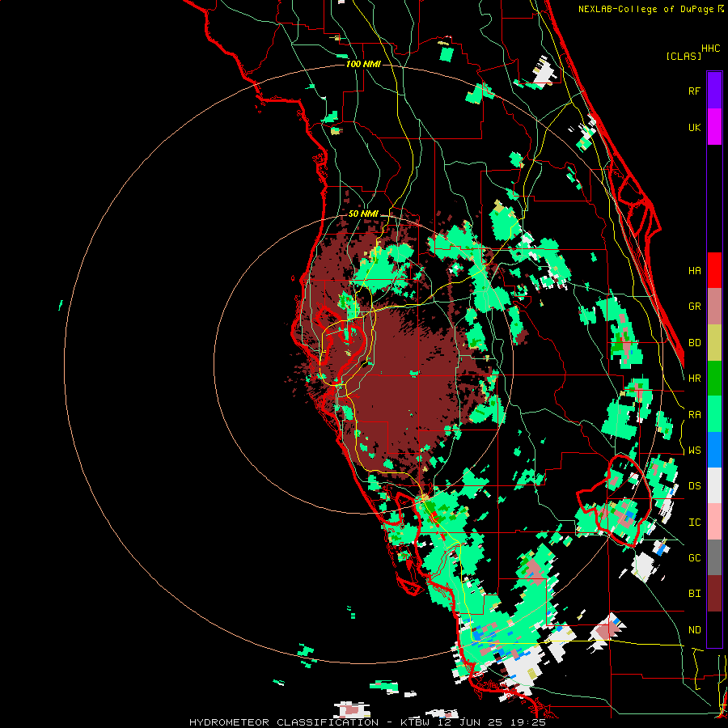Click the 'KTBW' radar site identifier
This screenshot has width=728, height=728.
pos(416,722)
